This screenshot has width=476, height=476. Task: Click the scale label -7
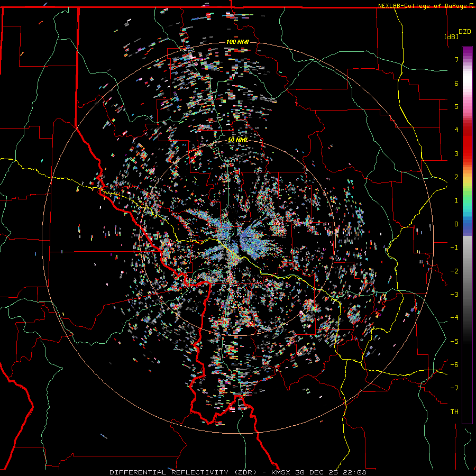click(x=454, y=388)
